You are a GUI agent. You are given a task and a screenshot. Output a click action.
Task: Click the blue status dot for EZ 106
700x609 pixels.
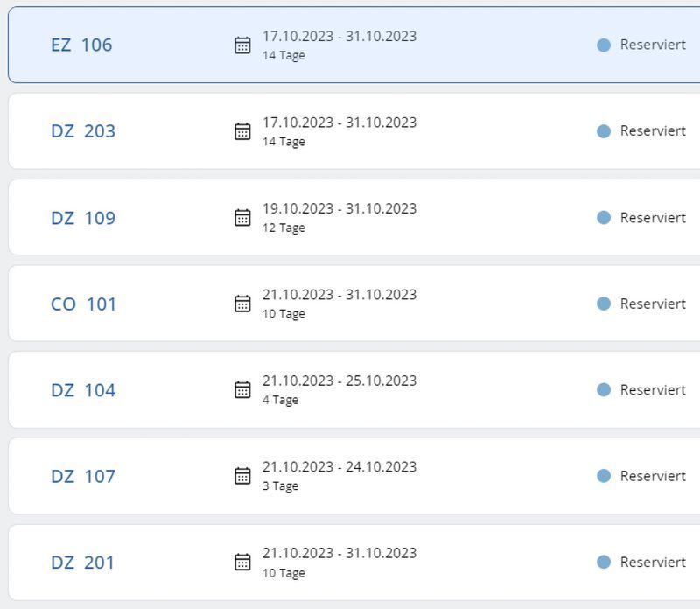pos(604,45)
